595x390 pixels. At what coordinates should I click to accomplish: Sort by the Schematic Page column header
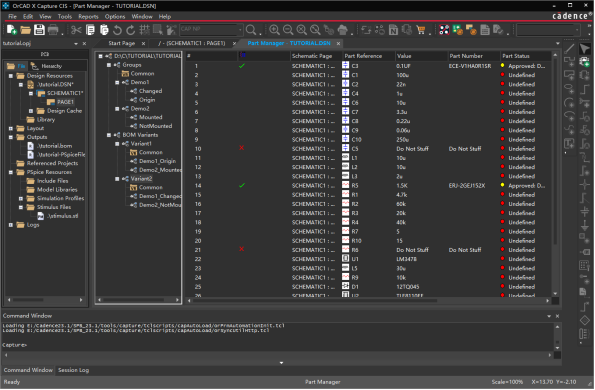pos(316,56)
